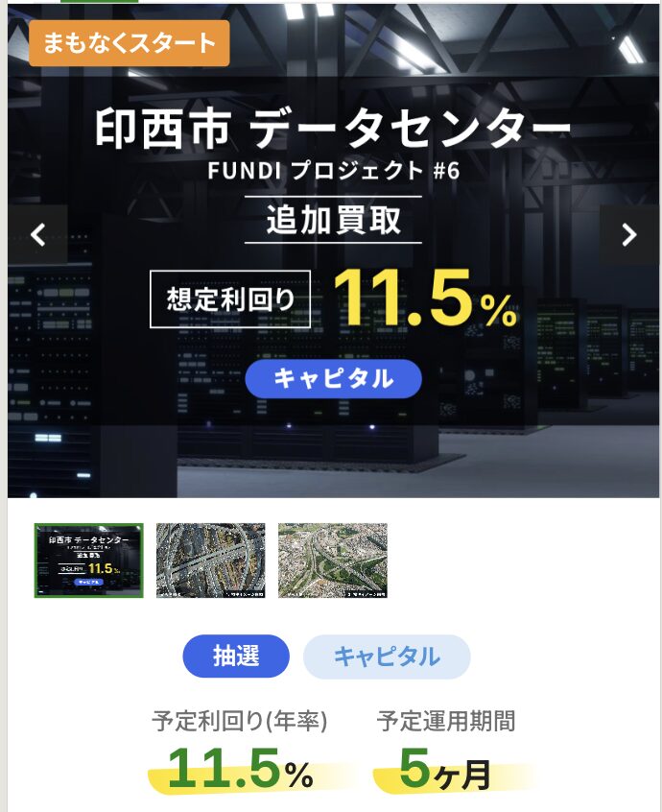Go to previous slide with left chevron

tap(37, 235)
